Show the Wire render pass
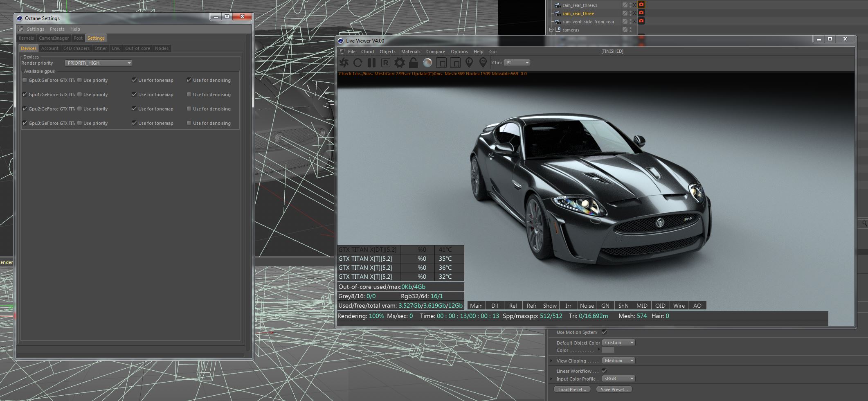The image size is (868, 401). (x=679, y=306)
